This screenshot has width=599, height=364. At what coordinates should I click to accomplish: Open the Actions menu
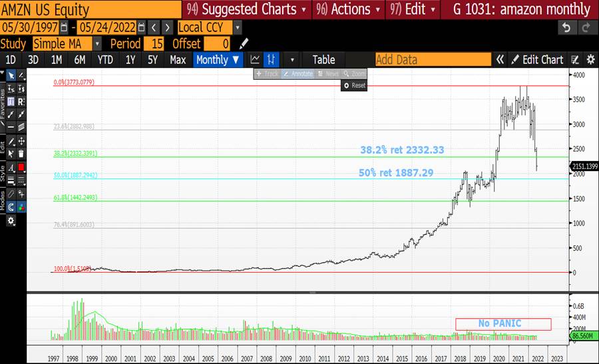348,9
